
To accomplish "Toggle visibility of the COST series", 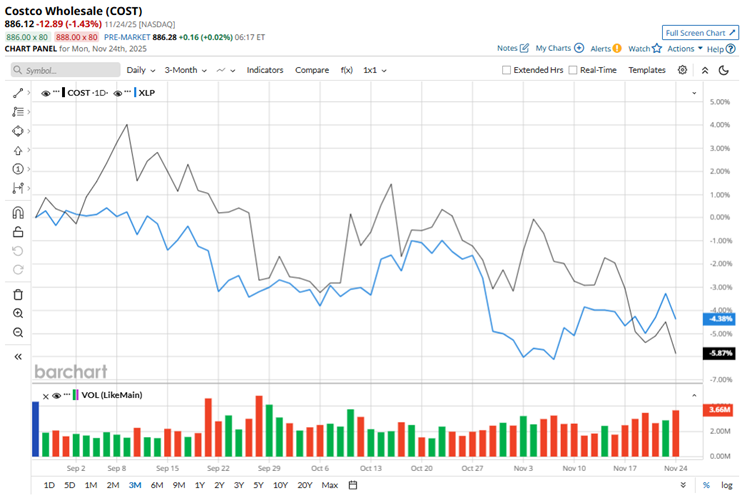I will pyautogui.click(x=46, y=93).
